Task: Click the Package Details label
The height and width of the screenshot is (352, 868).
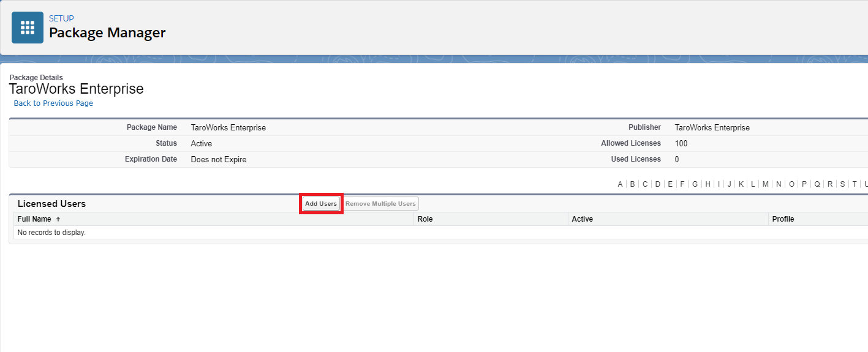Action: tap(36, 78)
